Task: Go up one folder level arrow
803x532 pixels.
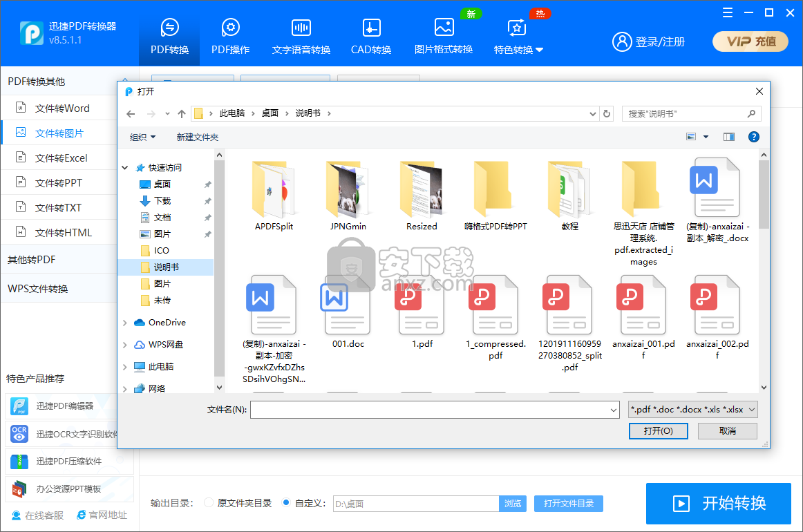Action: pyautogui.click(x=181, y=114)
